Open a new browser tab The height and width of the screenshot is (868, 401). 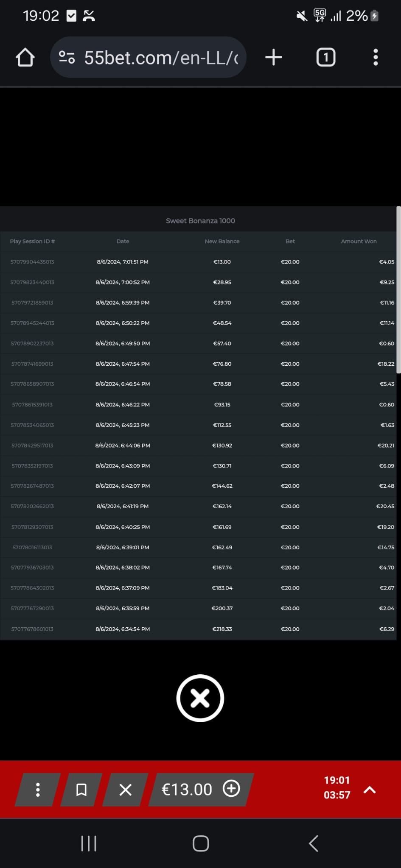[x=274, y=57]
